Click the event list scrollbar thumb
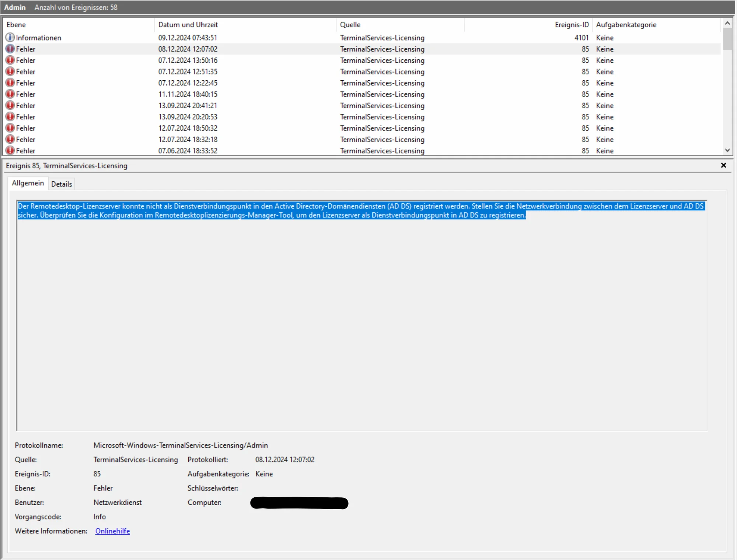The width and height of the screenshot is (737, 560). tap(727, 39)
